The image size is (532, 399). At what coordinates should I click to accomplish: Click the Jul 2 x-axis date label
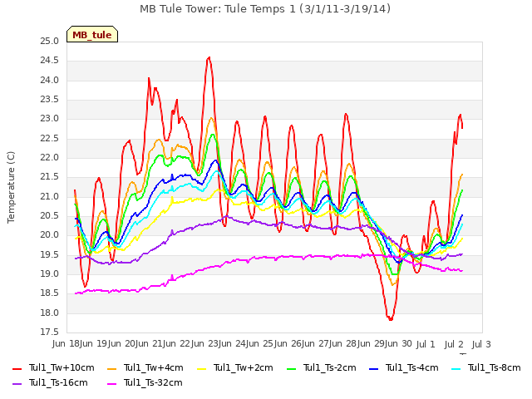pos(454,344)
